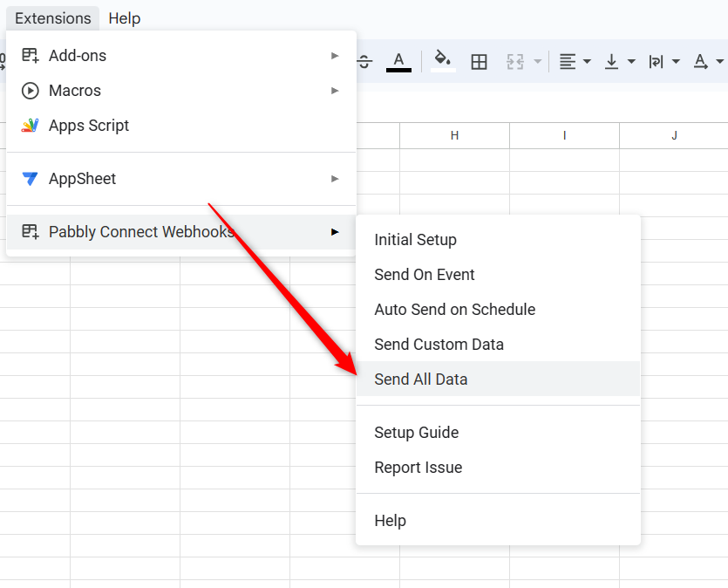The image size is (728, 588).
Task: Open the Macros submenu
Action: (181, 91)
